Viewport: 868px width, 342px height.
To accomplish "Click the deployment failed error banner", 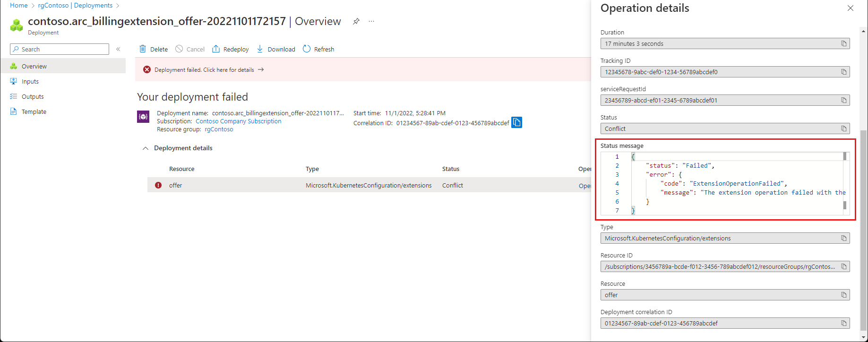I will pos(204,70).
